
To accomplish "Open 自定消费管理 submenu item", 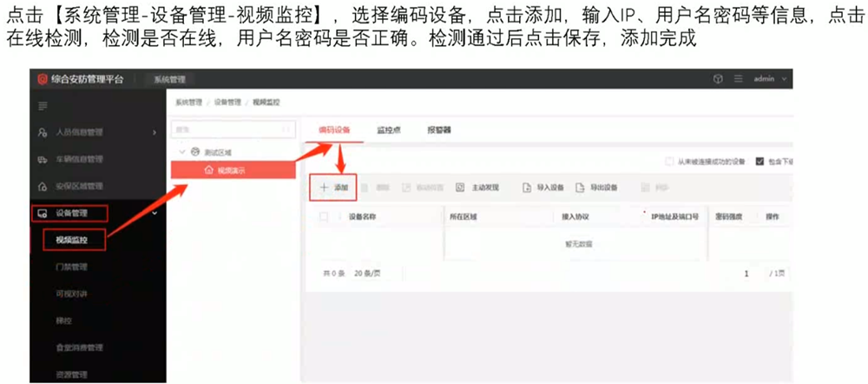I will [x=80, y=348].
